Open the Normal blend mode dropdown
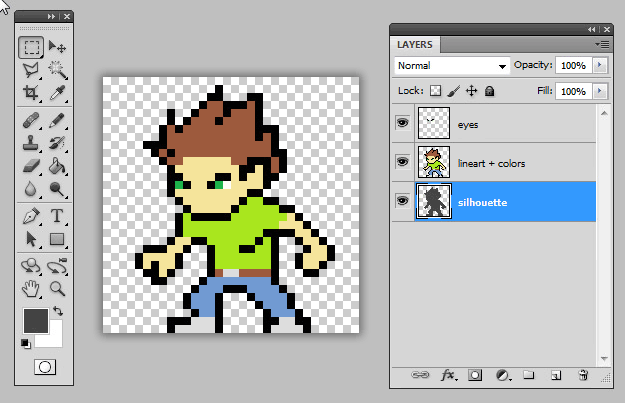 [x=452, y=66]
